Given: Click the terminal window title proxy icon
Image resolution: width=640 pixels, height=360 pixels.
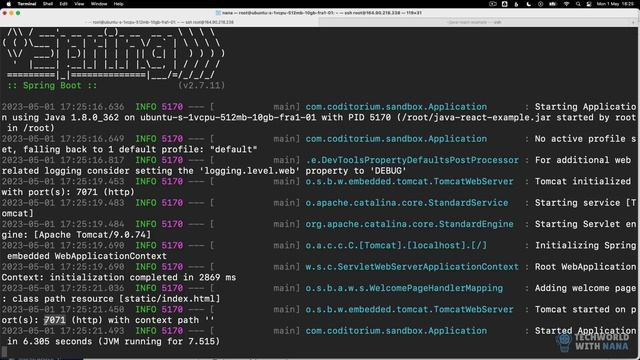Looking at the screenshot, I should click(x=218, y=13).
